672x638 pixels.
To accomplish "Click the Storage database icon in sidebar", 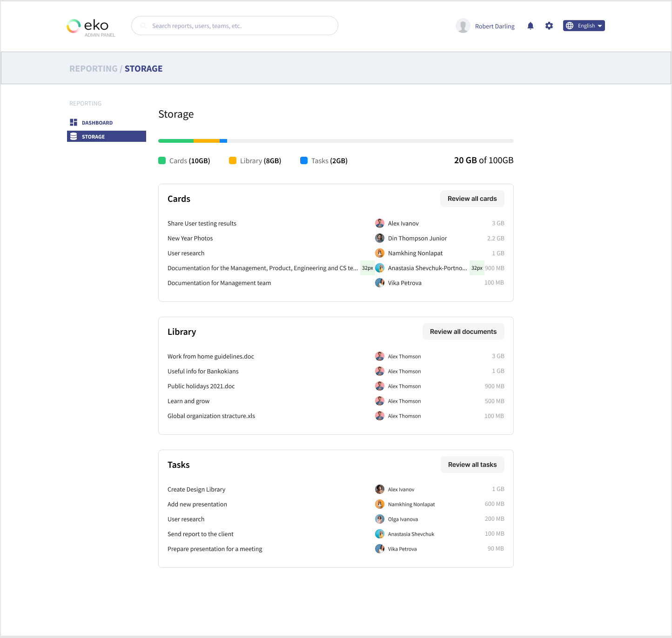I will 74,136.
